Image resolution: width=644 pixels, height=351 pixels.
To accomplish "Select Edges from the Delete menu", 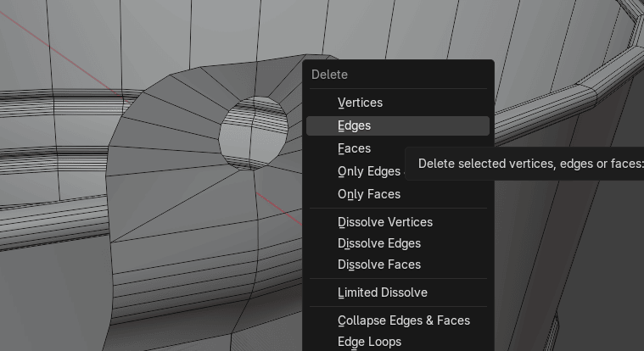I will coord(354,125).
